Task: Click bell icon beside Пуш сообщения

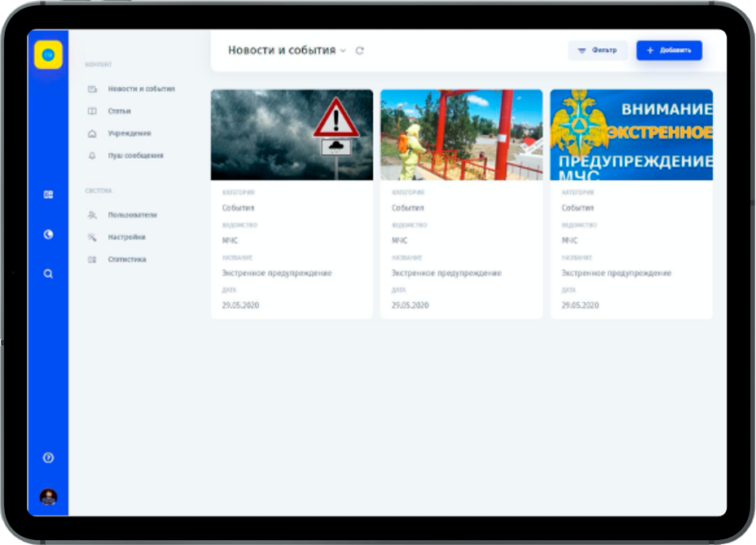Action: 92,156
